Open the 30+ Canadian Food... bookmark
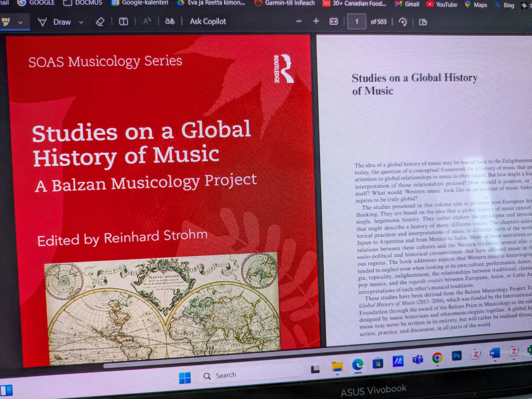 coord(354,3)
